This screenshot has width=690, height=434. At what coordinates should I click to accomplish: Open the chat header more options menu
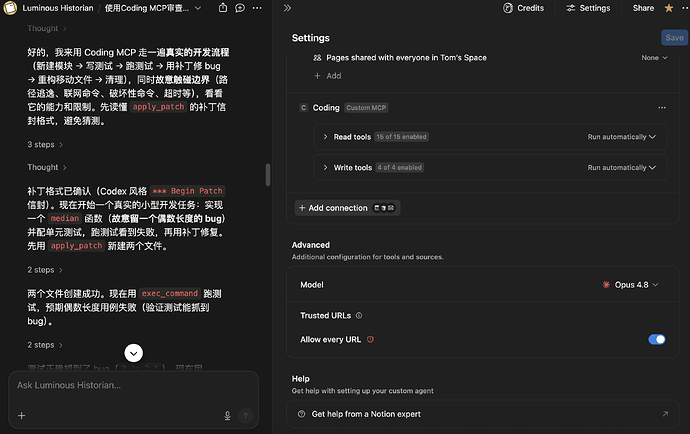point(257,8)
